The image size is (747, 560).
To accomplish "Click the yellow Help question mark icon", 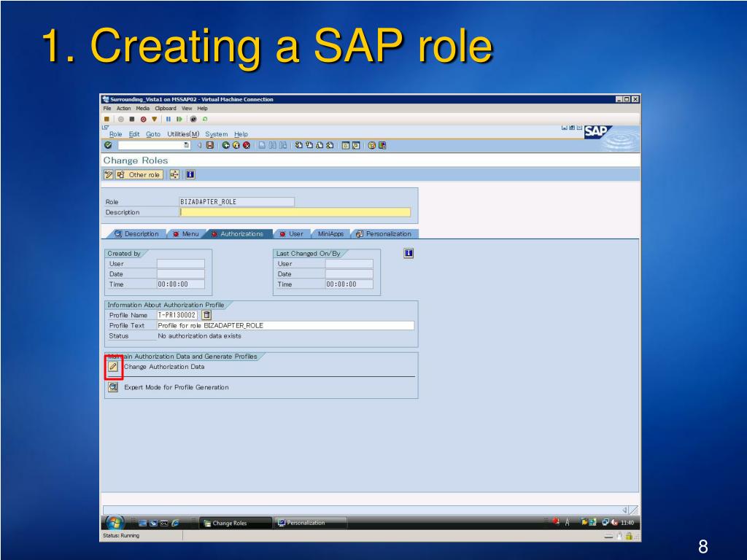I will tap(371, 145).
